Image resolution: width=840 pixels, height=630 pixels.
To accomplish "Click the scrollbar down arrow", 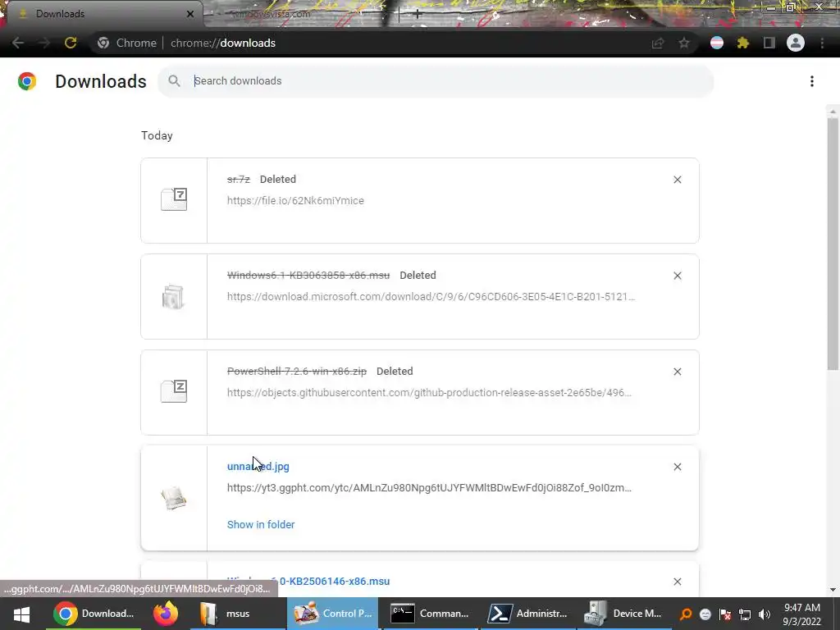I will point(832,590).
